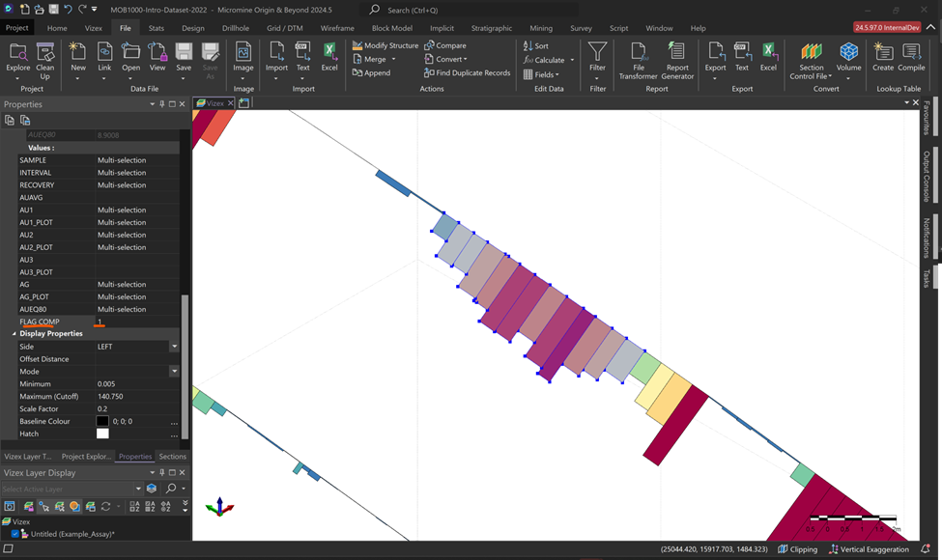Collapse the Display Properties section
This screenshot has width=942, height=560.
tap(14, 334)
